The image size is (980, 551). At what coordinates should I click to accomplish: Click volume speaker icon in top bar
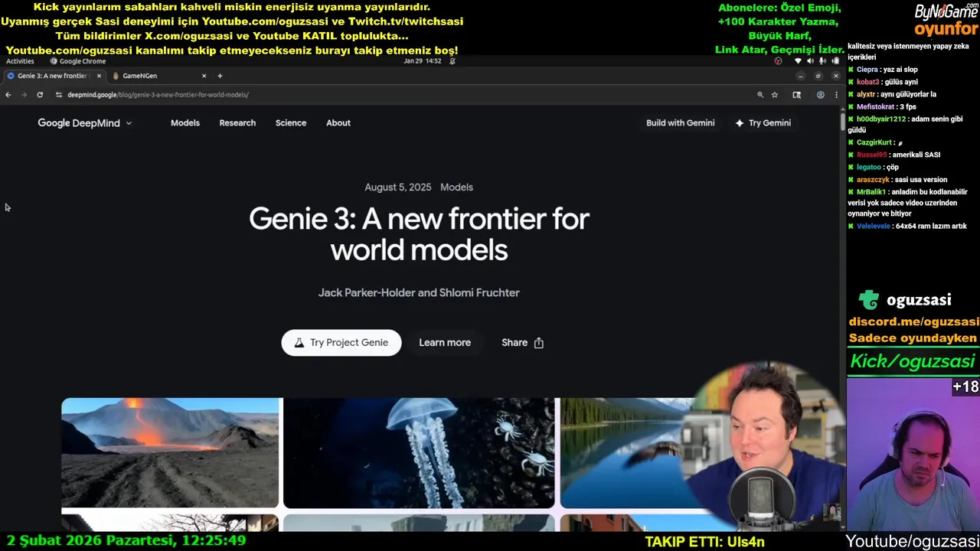811,61
